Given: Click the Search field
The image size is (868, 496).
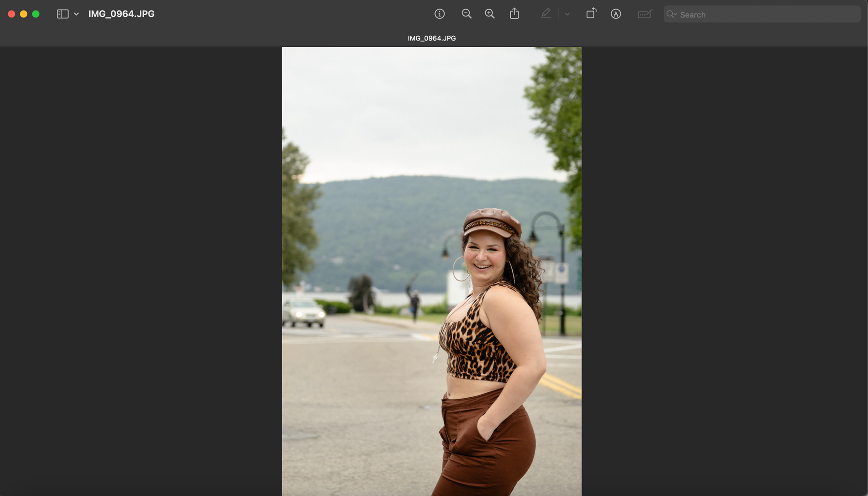Looking at the screenshot, I should click(x=762, y=14).
